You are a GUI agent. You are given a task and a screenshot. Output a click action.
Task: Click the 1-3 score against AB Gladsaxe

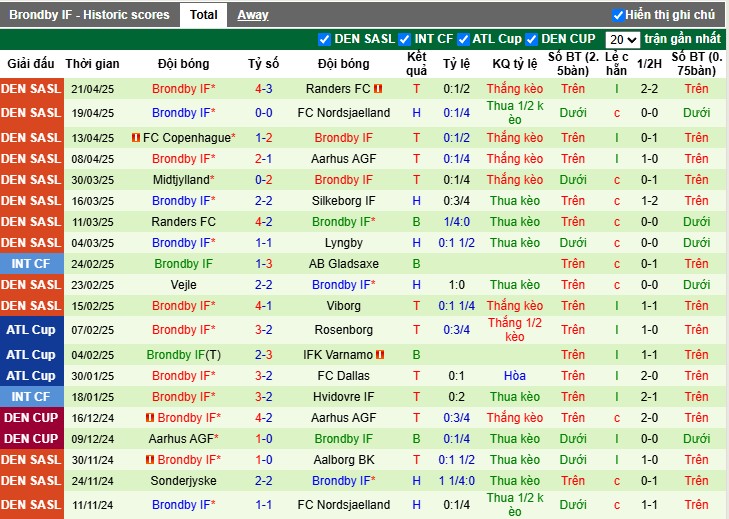[x=264, y=264]
